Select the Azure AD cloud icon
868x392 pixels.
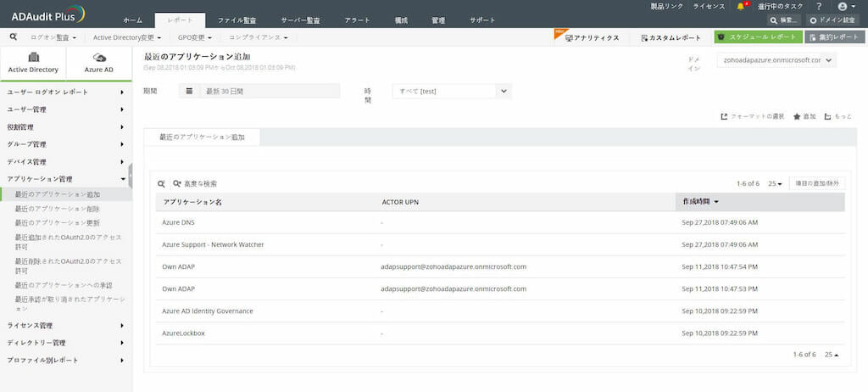tap(99, 57)
